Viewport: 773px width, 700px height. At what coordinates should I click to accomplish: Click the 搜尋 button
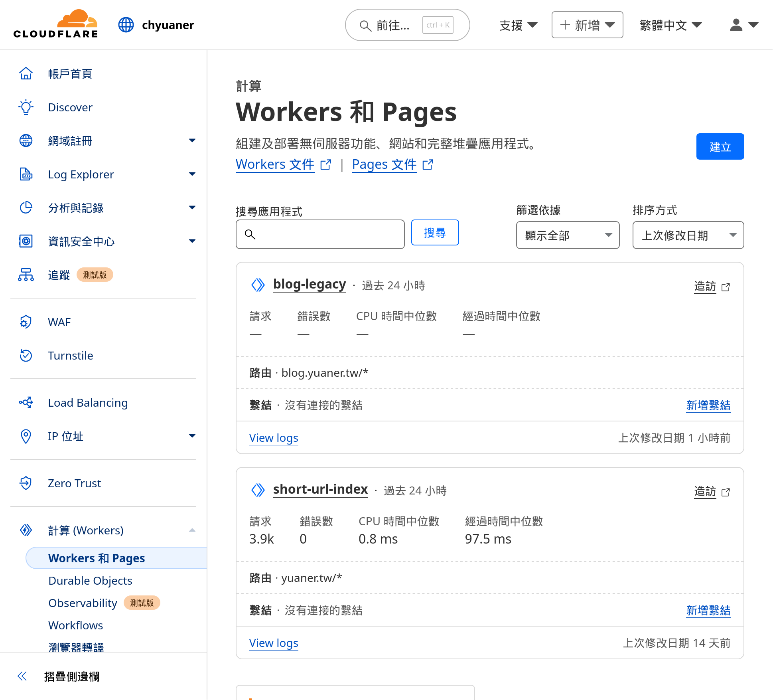435,232
